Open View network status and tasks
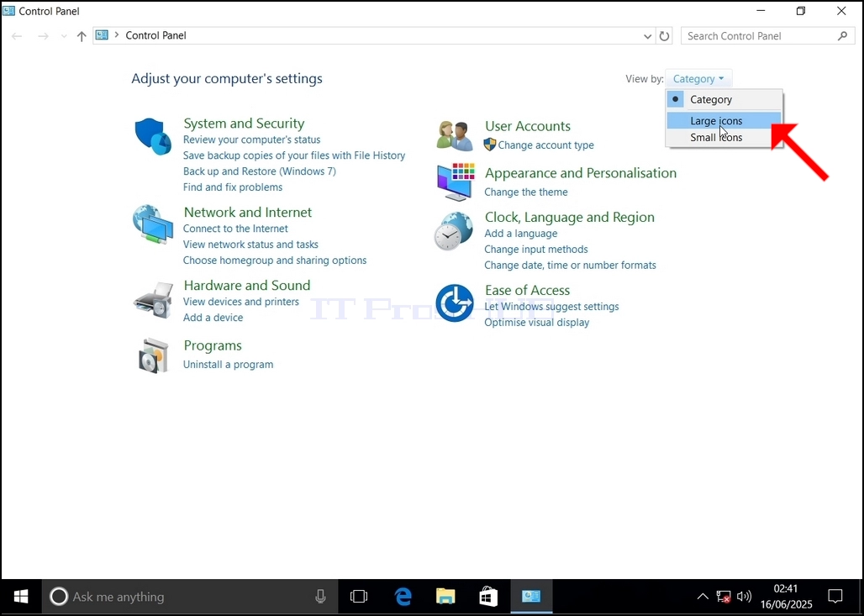Screen dimensions: 864x616 click(250, 245)
